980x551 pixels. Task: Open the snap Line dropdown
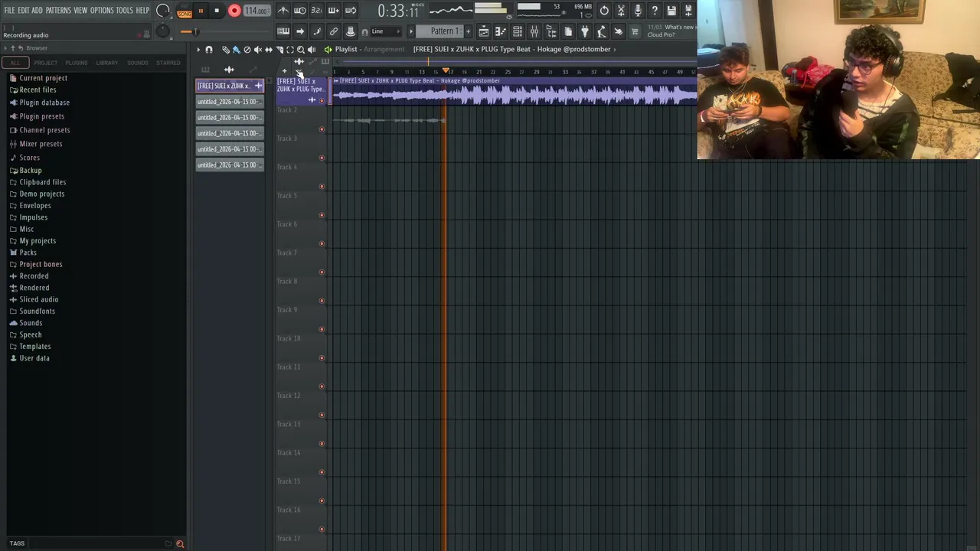click(x=385, y=31)
